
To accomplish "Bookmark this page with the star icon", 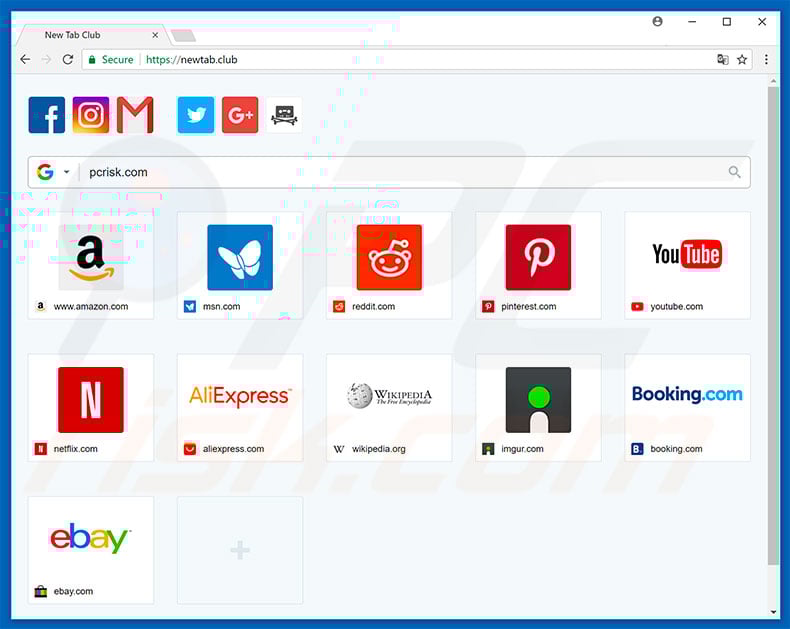I will (x=742, y=59).
